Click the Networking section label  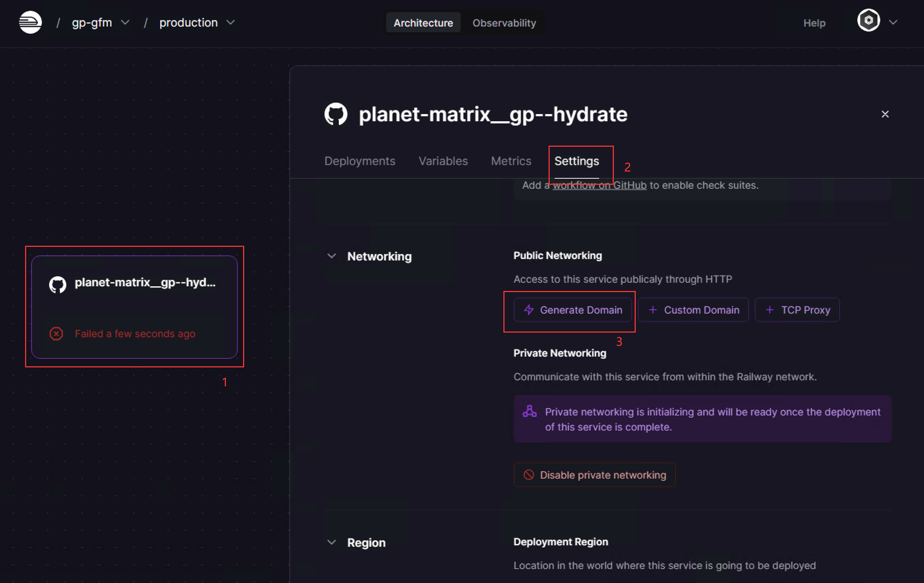coord(379,256)
